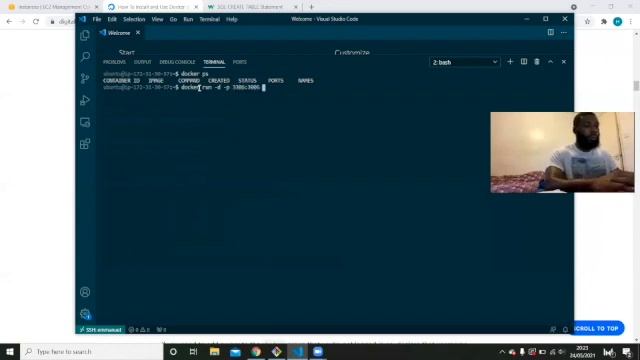Open the Accounts icon in activity bar
This screenshot has height=360, width=640.
pos(85,292)
